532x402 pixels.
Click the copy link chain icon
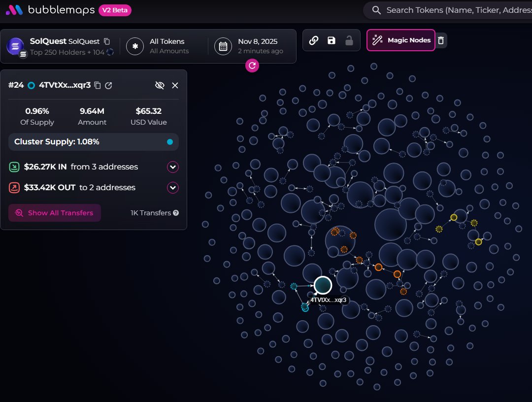[x=313, y=40]
